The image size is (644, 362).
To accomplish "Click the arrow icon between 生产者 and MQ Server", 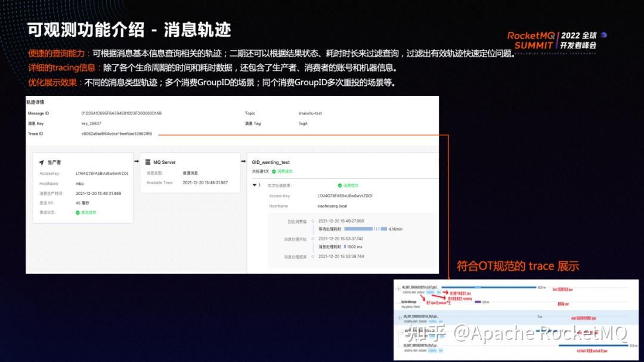I will (x=137, y=161).
